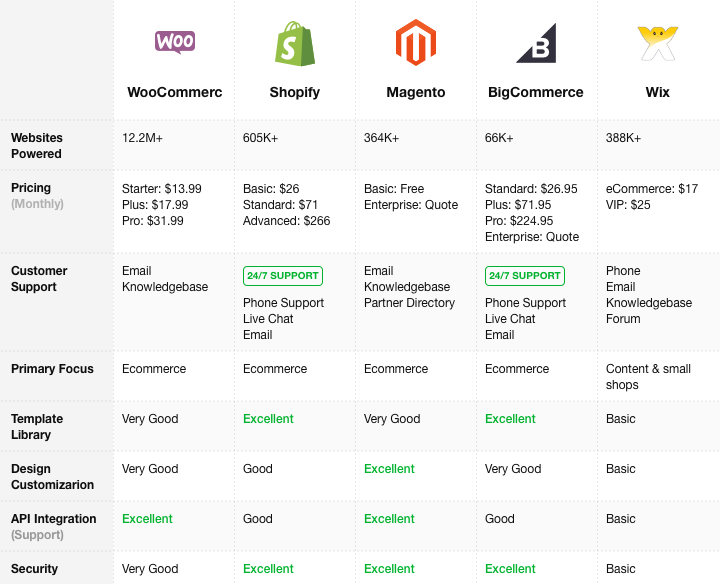Click the Pricing (Monthly) row label
Image resolution: width=720 pixels, height=584 pixels.
[37, 196]
